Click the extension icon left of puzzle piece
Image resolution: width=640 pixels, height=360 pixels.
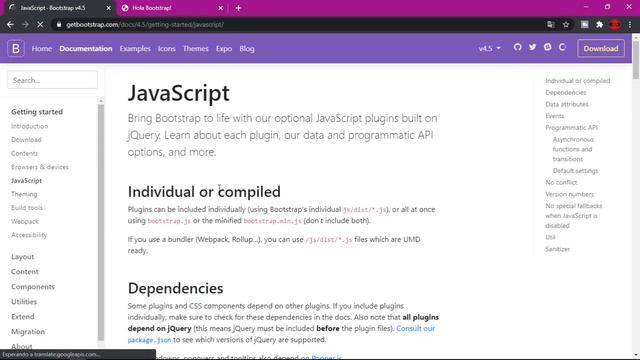click(x=584, y=24)
